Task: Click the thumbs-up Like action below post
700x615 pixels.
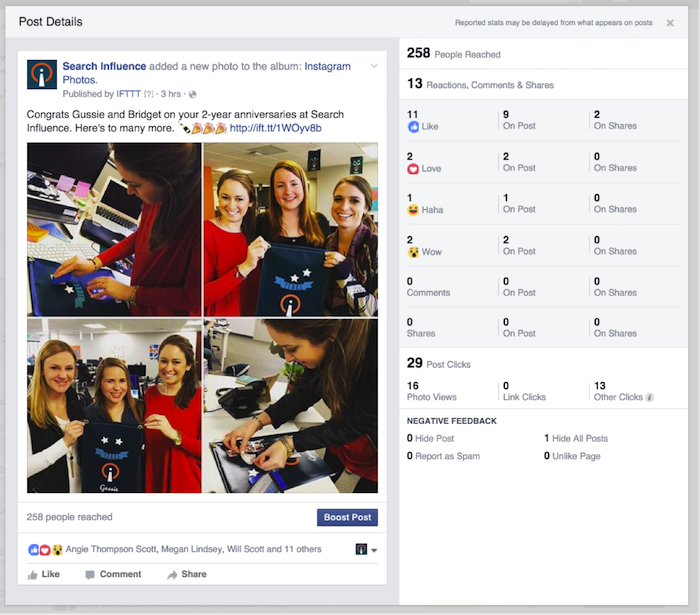Action: tap(44, 574)
